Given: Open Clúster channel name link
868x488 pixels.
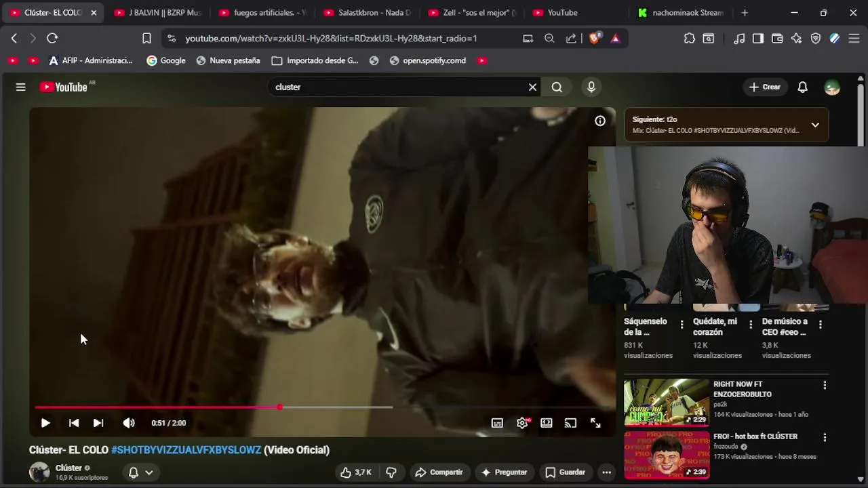Looking at the screenshot, I should [68, 468].
